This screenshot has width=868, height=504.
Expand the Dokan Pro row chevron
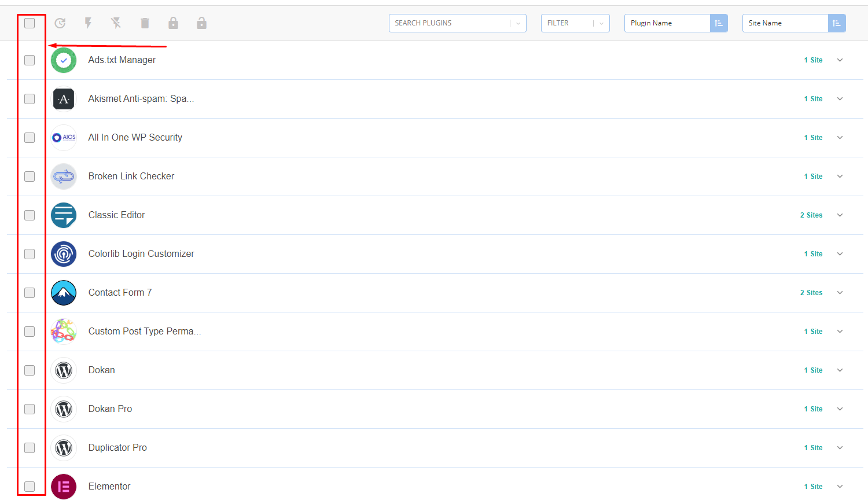pos(840,409)
